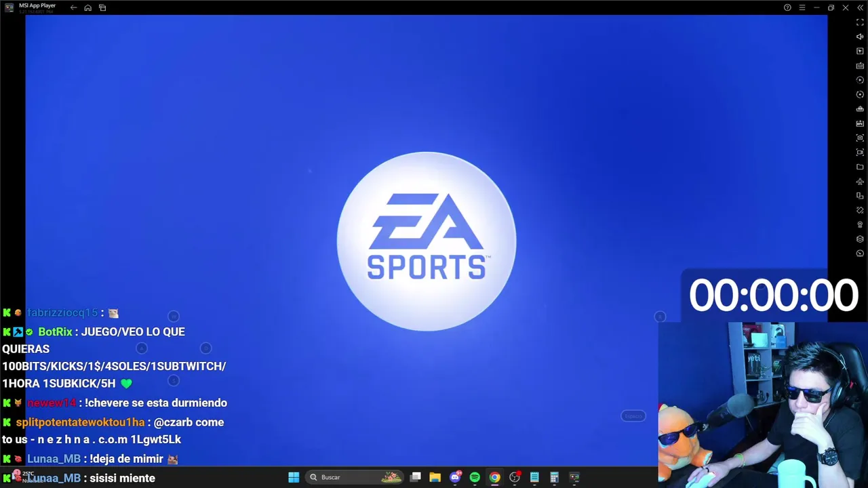This screenshot has height=488, width=868.
Task: Click the volume speaker icon in sidebar
Action: point(860,37)
